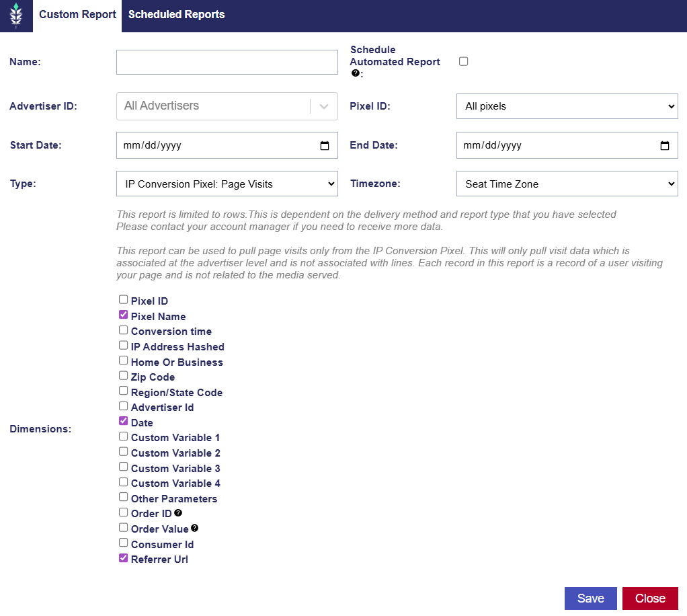Screen dimensions: 687x616
Task: Save the custom report
Action: click(590, 599)
